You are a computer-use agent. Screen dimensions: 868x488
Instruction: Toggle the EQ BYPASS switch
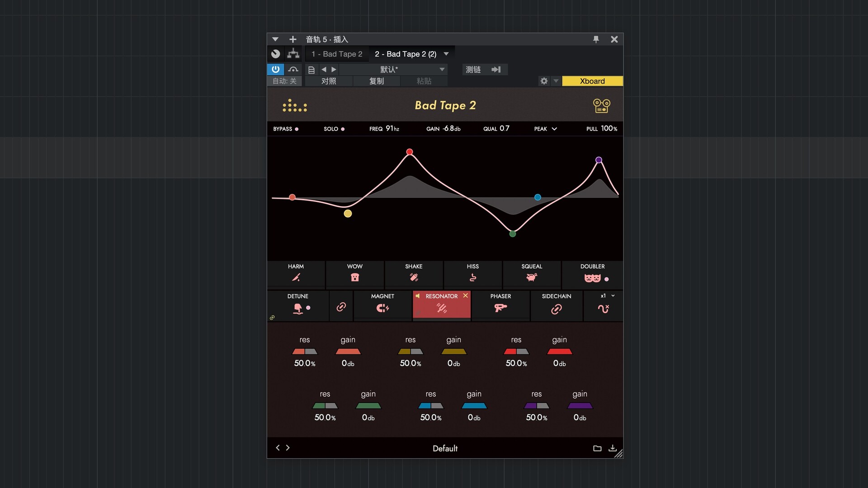pyautogui.click(x=286, y=129)
